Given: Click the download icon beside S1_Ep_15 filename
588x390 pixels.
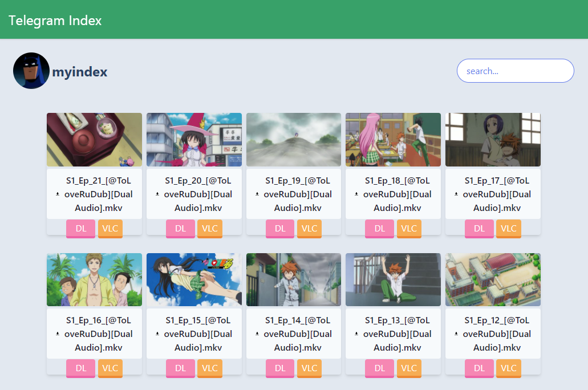Looking at the screenshot, I should coord(157,334).
